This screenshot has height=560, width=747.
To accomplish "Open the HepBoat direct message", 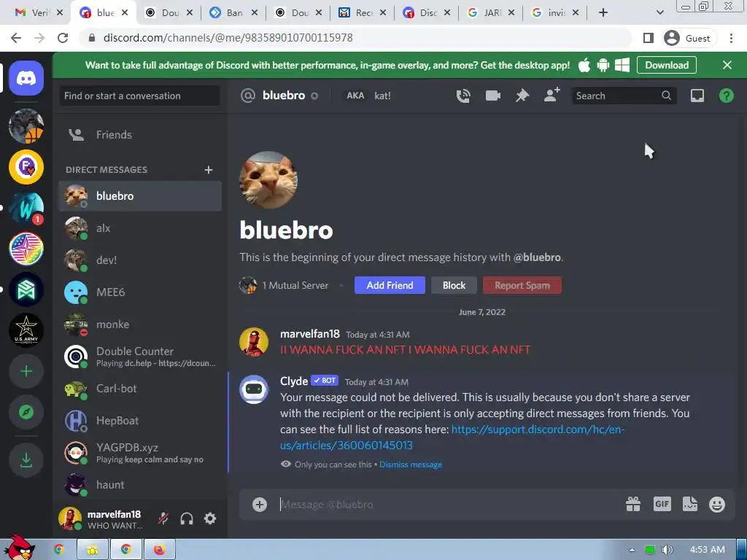I will click(x=140, y=421).
